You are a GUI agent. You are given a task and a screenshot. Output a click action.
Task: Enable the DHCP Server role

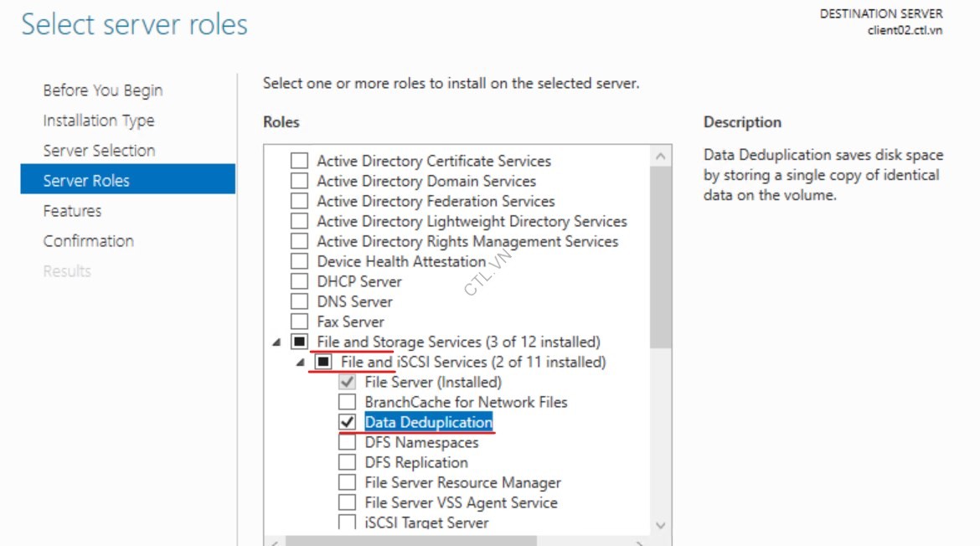coord(298,281)
